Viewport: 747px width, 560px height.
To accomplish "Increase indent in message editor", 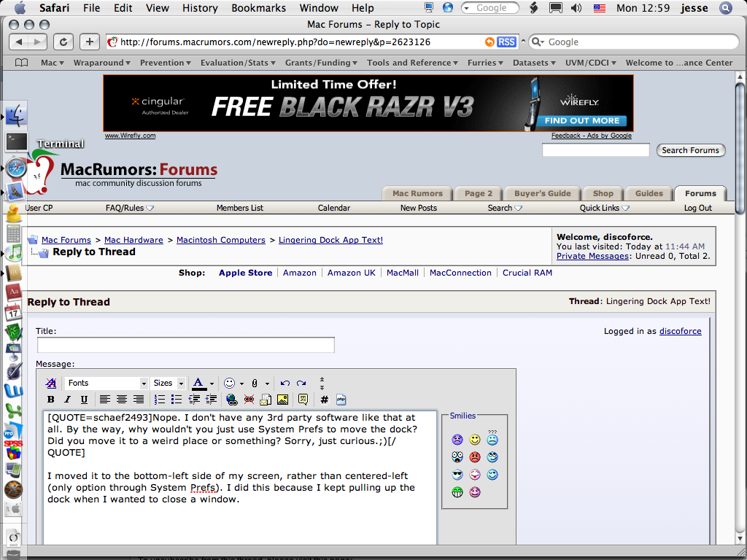I will pos(211,400).
